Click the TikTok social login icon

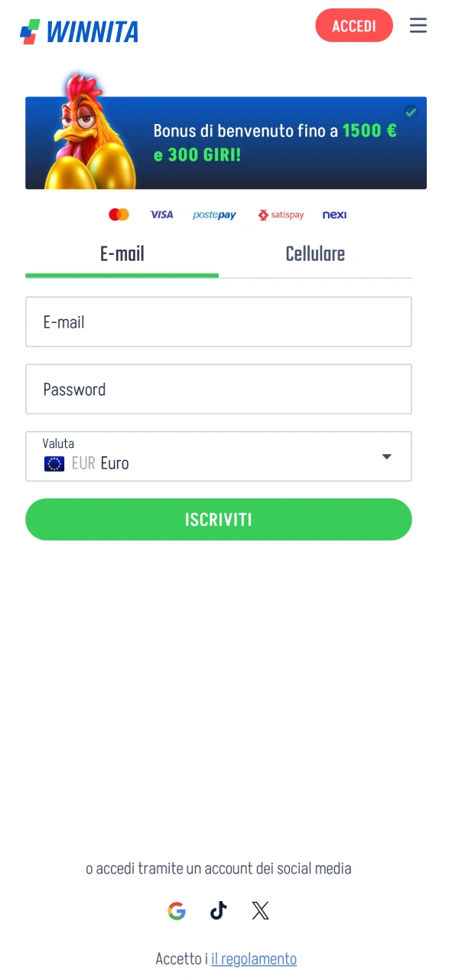click(218, 910)
